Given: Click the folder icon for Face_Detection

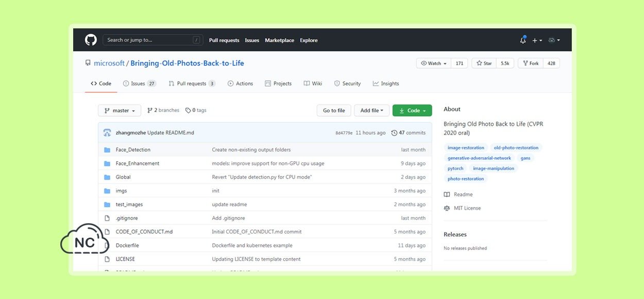Looking at the screenshot, I should [107, 149].
